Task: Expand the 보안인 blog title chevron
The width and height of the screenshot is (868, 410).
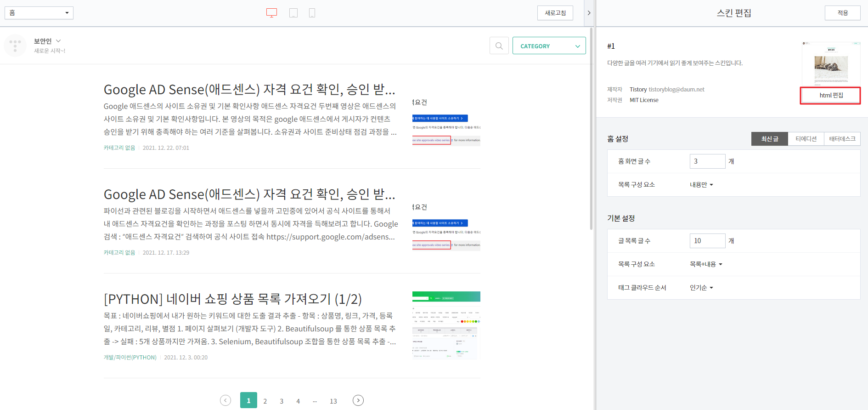Action: (58, 41)
